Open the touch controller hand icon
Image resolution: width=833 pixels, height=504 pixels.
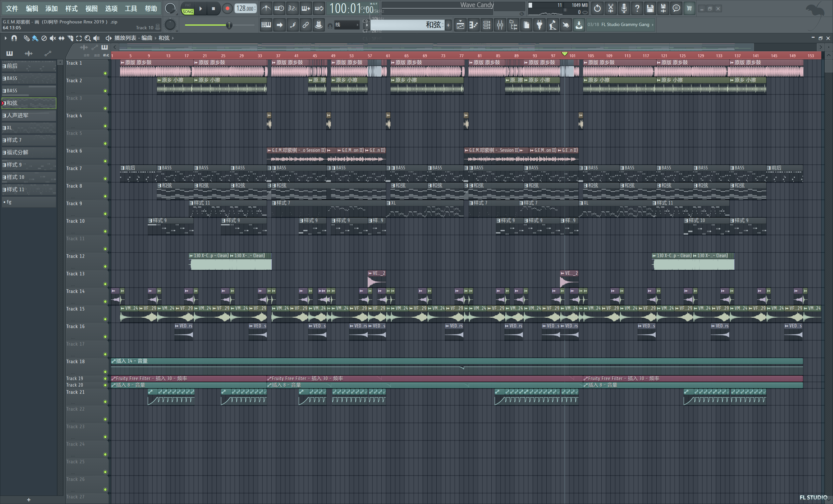pos(566,25)
